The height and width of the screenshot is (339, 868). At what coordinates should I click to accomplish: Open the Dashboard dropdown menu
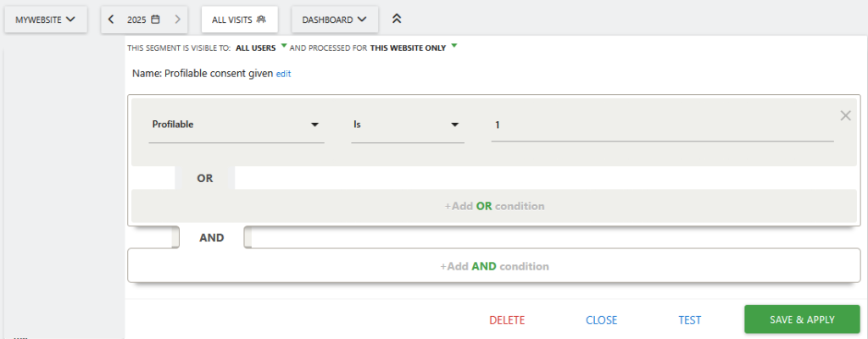pyautogui.click(x=334, y=19)
